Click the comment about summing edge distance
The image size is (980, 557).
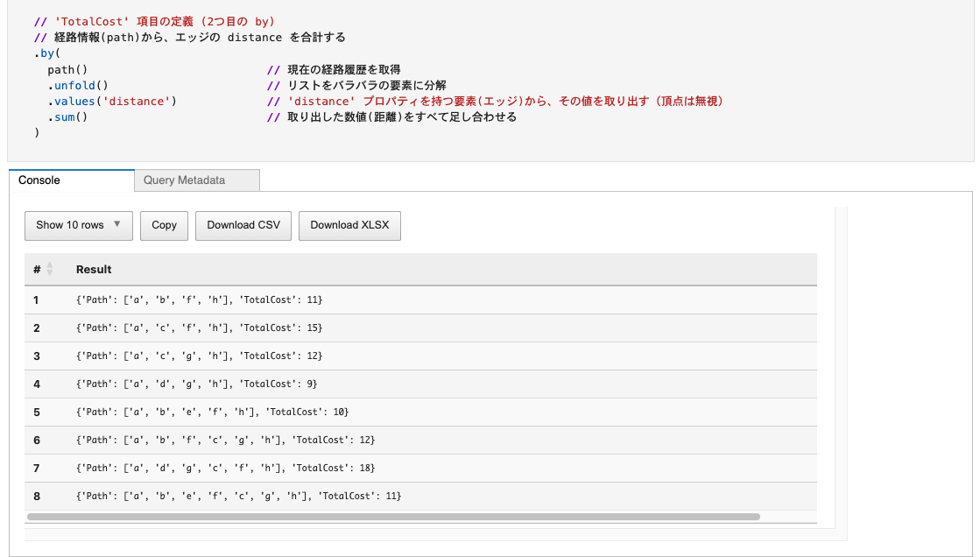[189, 38]
